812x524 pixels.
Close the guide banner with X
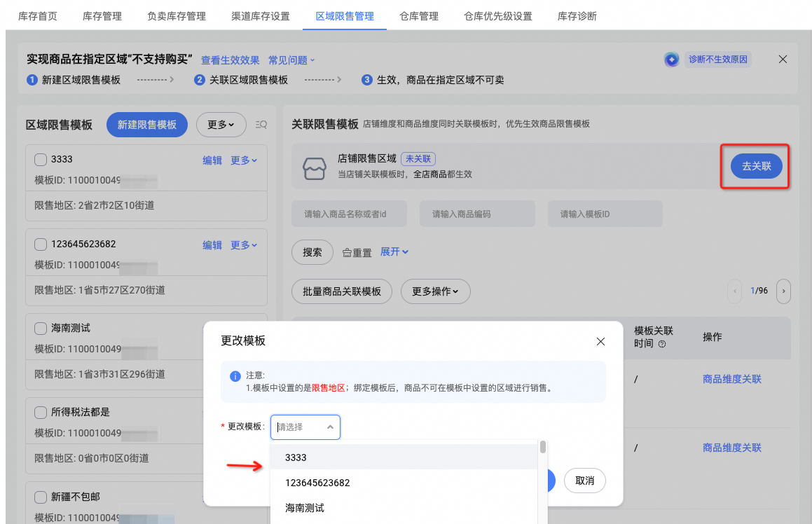[783, 59]
